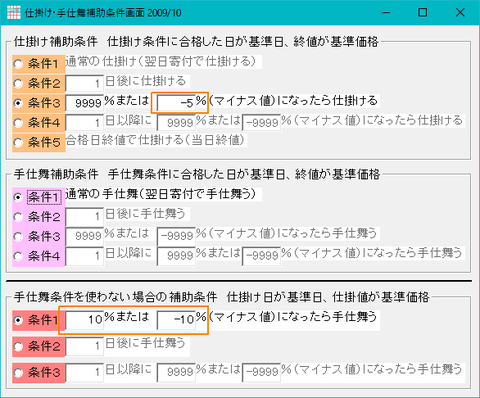Click the -9999 field in 手仕舞補助 条件4

[x=261, y=256]
